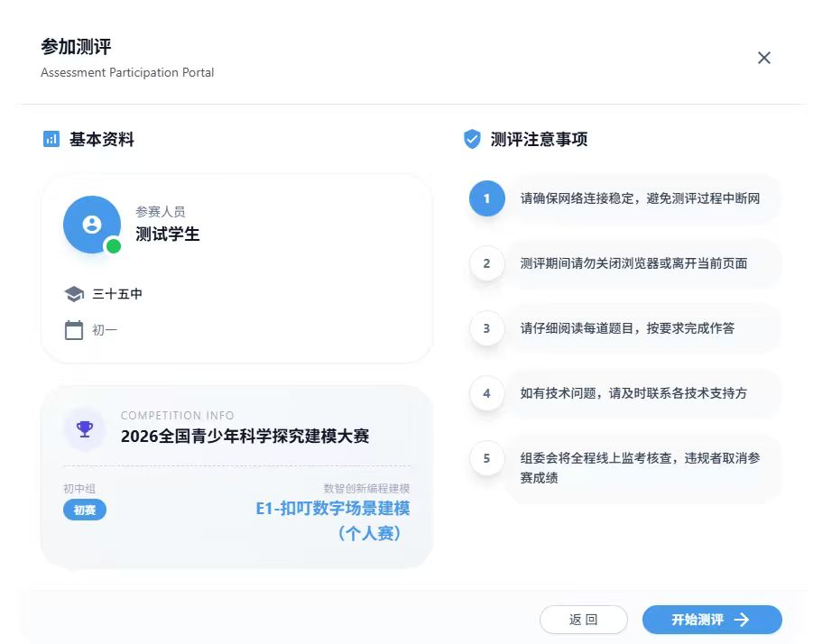Click step number 5 circle

487,458
